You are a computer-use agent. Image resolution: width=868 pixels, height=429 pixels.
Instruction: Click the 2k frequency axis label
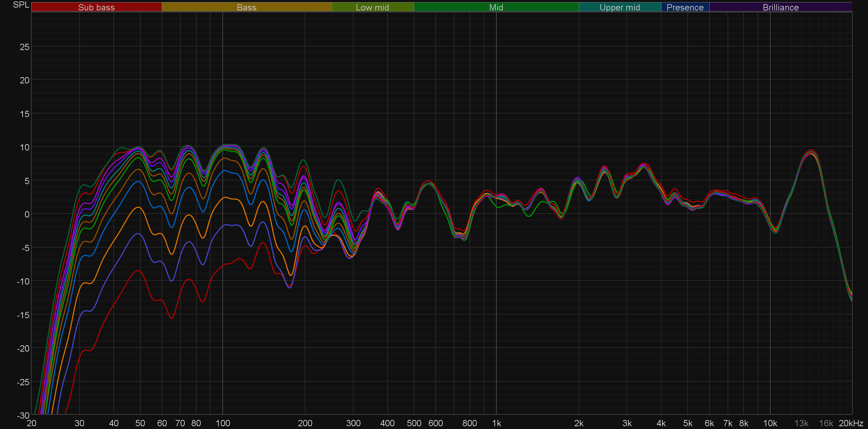(578, 423)
